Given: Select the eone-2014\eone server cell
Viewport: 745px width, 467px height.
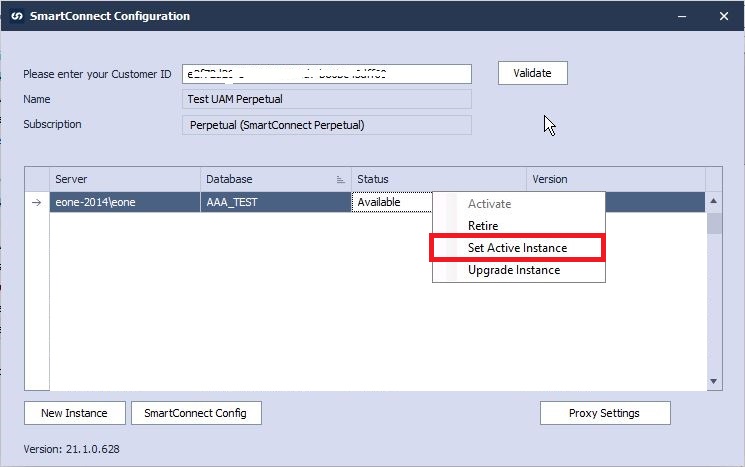Looking at the screenshot, I should pyautogui.click(x=124, y=202).
